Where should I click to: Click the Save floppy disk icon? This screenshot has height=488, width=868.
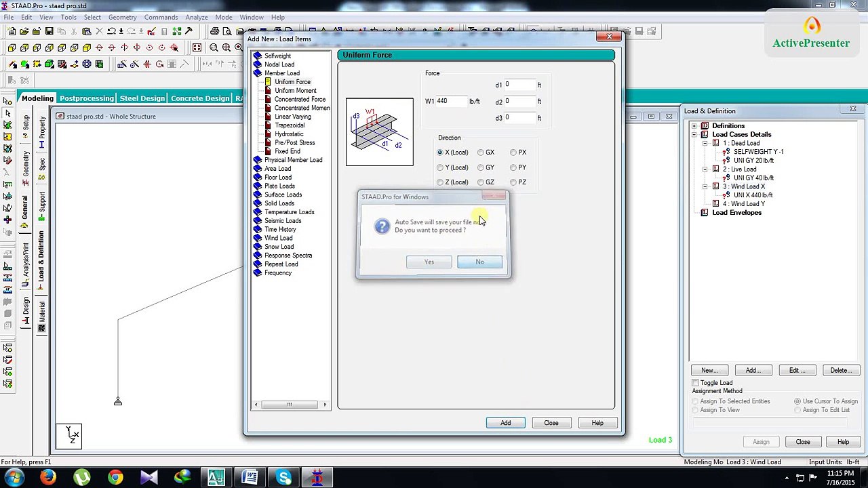coord(49,31)
